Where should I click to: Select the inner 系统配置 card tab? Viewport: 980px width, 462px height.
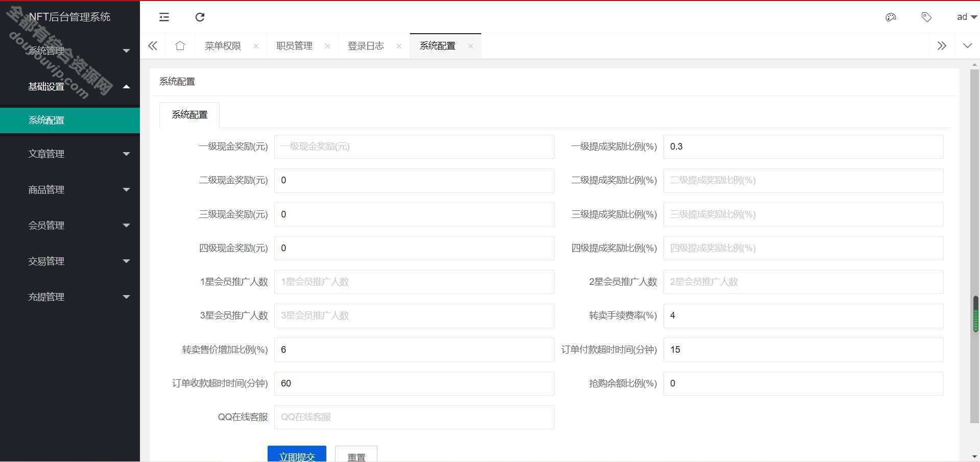coord(189,115)
